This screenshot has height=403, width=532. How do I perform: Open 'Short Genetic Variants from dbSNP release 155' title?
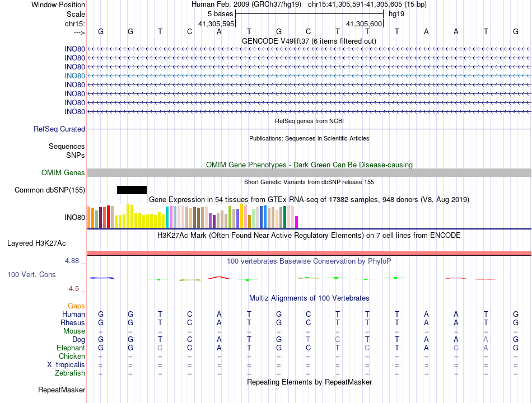(309, 182)
